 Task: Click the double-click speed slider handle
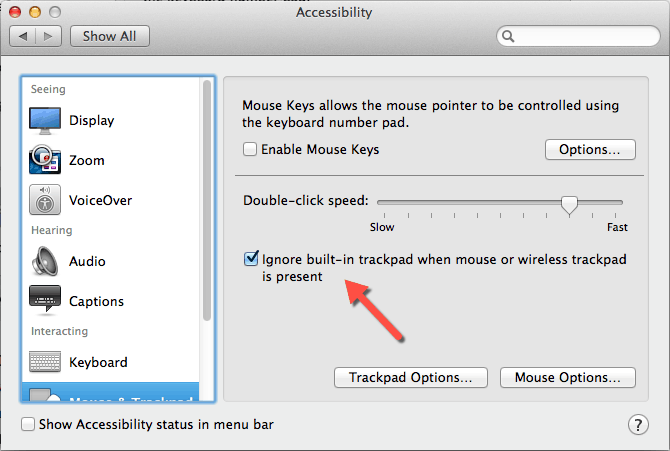569,205
